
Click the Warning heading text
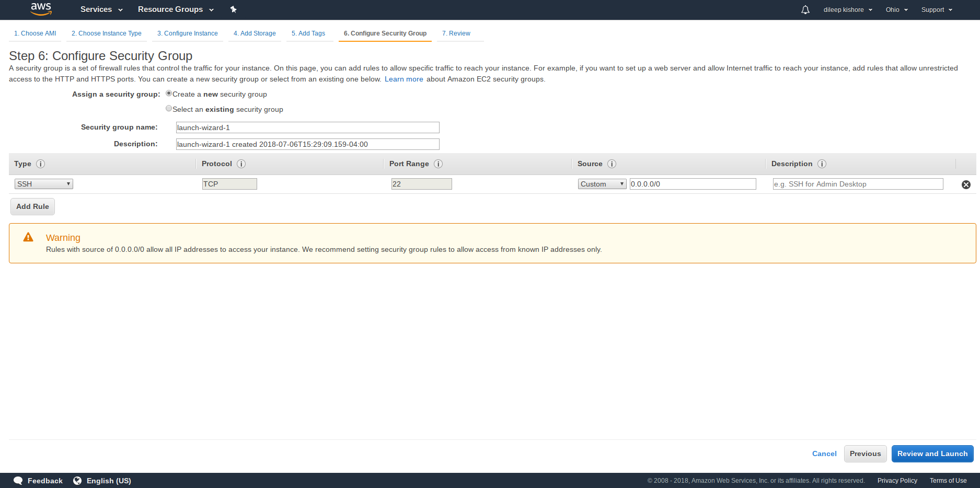[63, 238]
